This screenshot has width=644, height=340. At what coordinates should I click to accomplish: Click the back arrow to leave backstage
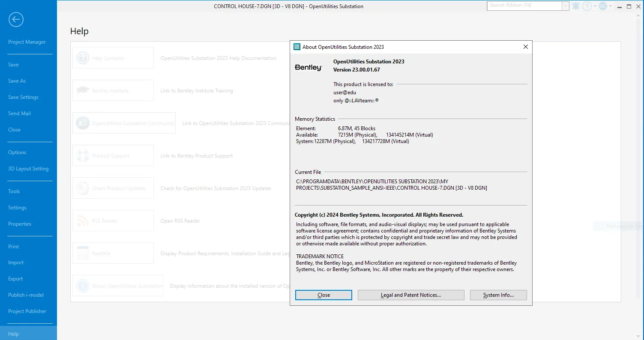tap(16, 19)
